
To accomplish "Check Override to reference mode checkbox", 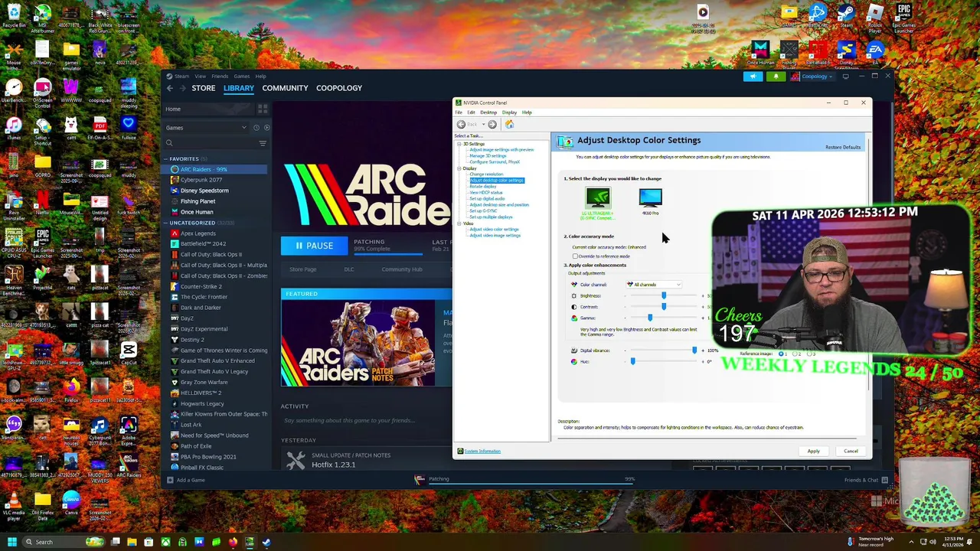I will tap(575, 256).
